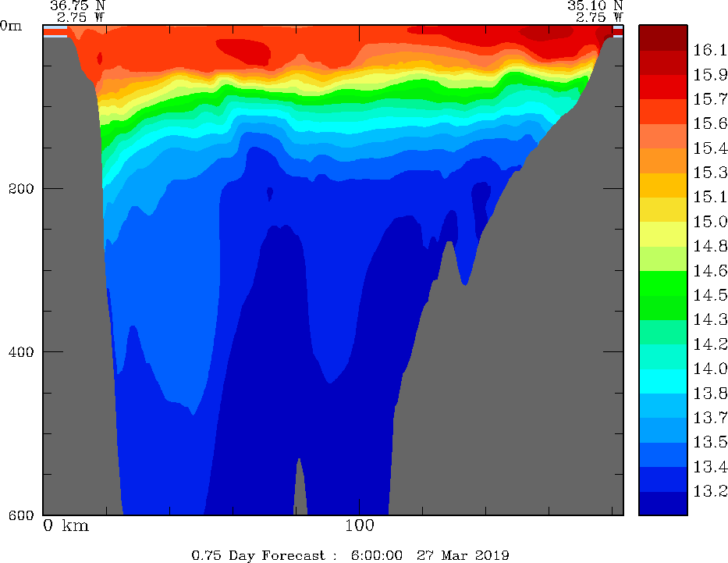The width and height of the screenshot is (728, 563).
Task: Select the darkest red swatch above 16.1
Action: click(x=662, y=37)
